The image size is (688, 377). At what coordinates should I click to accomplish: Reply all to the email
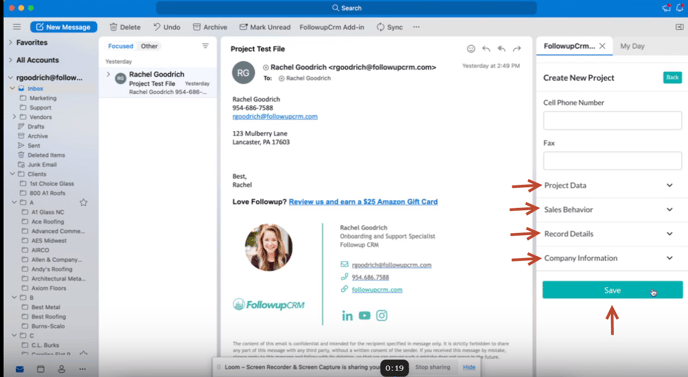point(501,49)
